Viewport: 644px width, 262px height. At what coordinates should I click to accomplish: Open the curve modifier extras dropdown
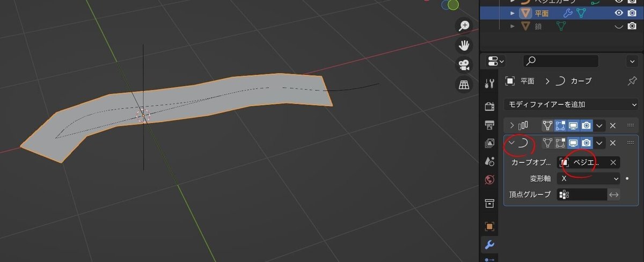(599, 143)
